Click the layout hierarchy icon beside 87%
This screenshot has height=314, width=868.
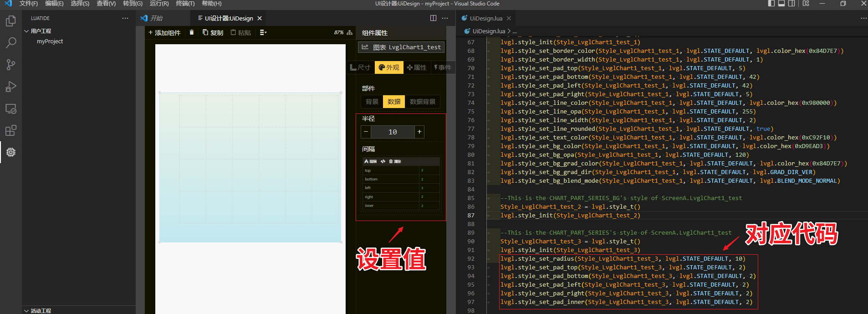point(350,32)
